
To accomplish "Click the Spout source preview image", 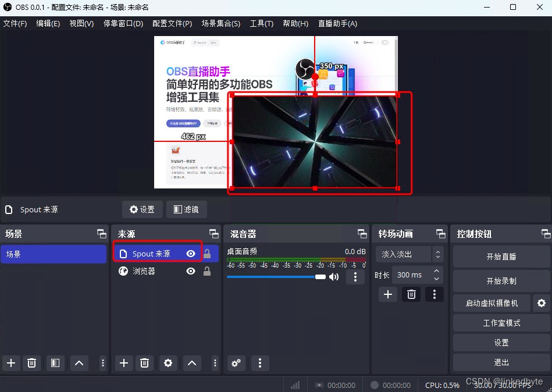I will (315, 141).
